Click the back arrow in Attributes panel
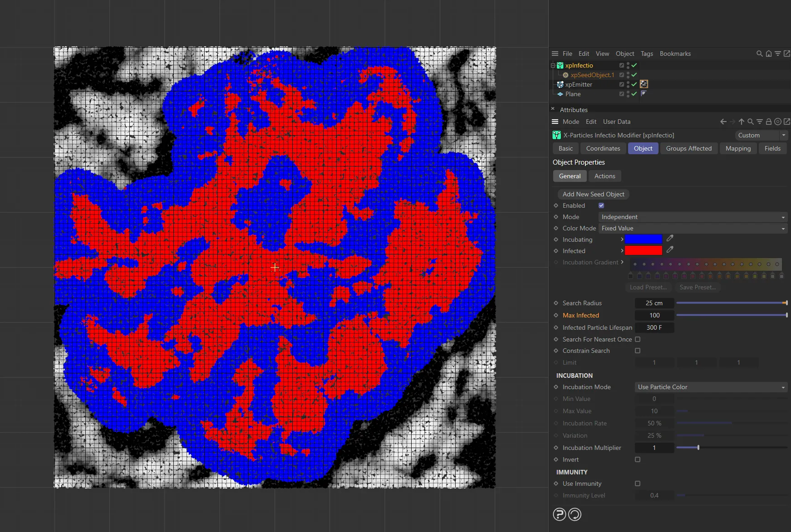This screenshot has width=791, height=532. [723, 122]
